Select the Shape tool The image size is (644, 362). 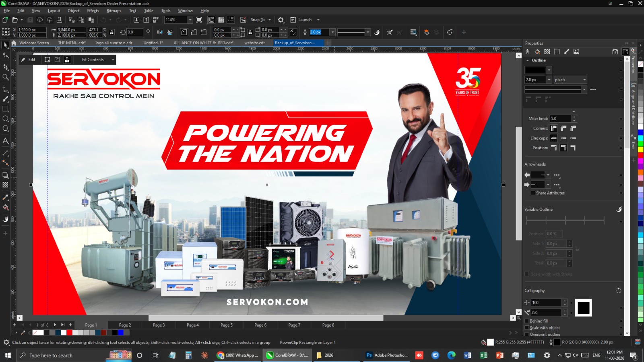6,55
